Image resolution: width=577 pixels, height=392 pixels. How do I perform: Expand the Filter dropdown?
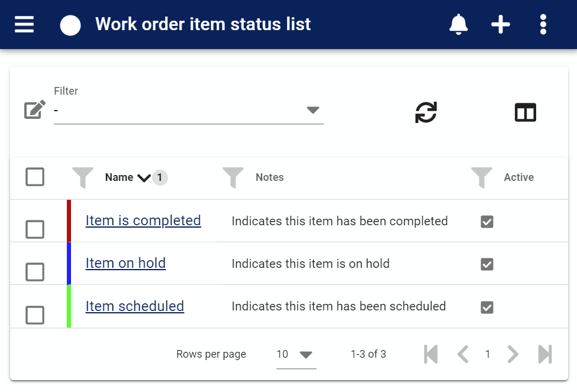[188, 111]
